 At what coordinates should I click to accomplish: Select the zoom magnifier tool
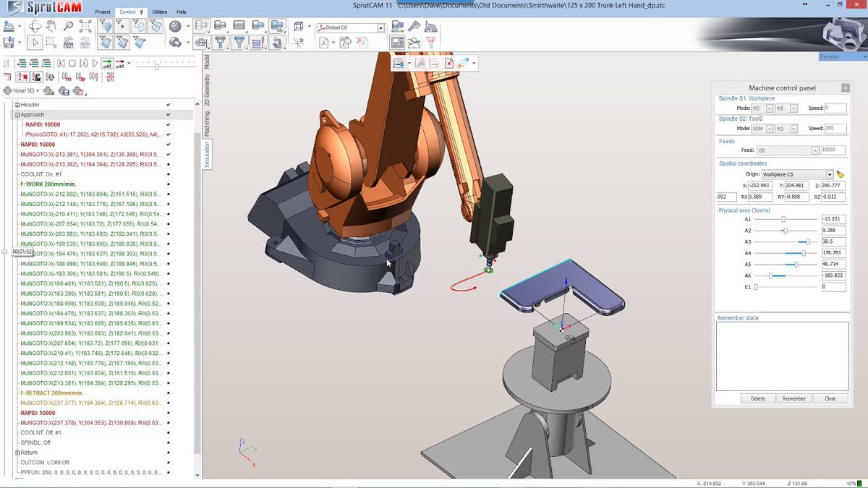pos(68,26)
